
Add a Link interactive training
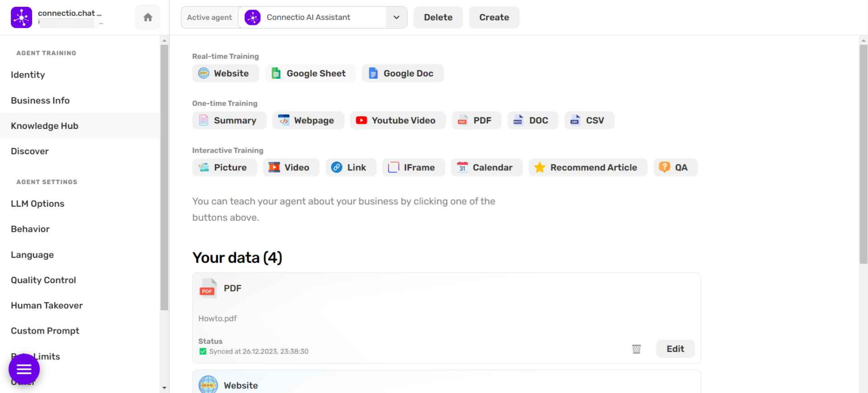(351, 167)
